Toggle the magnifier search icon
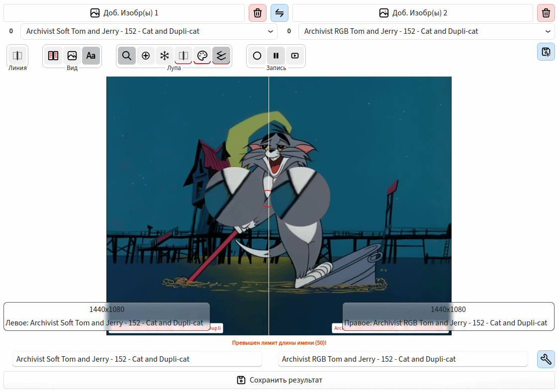The height and width of the screenshot is (392, 559). tap(126, 56)
